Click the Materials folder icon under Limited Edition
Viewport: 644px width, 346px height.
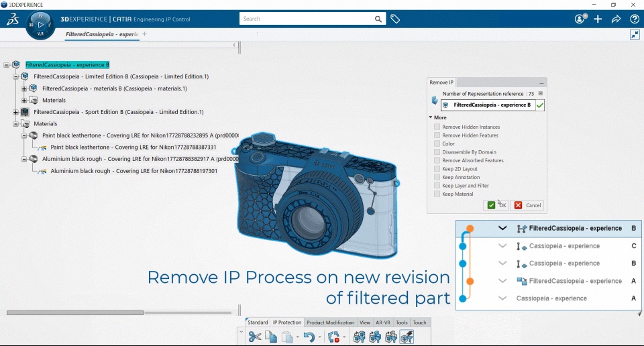point(34,100)
